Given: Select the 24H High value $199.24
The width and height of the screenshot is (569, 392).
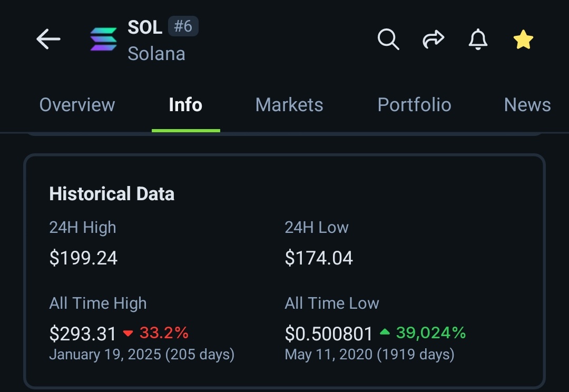Looking at the screenshot, I should click(x=83, y=258).
